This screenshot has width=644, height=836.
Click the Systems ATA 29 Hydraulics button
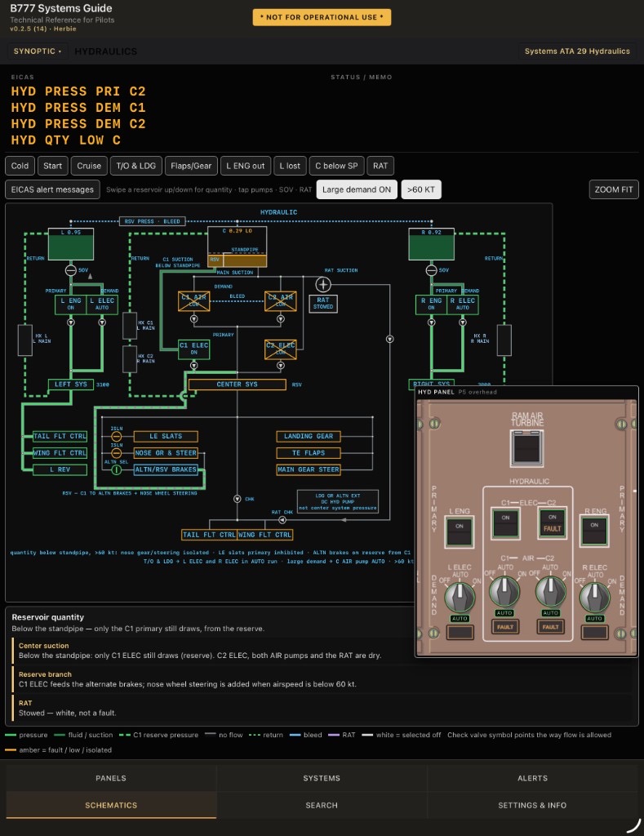577,51
